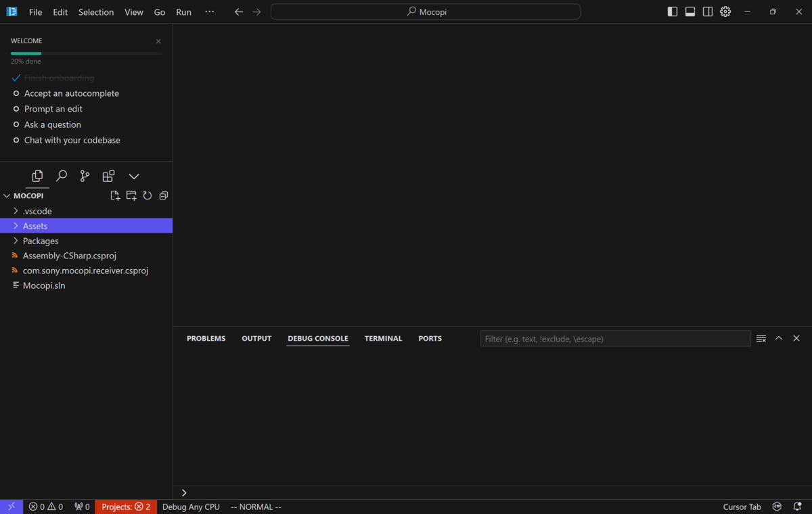Go forward with the right arrow
812x514 pixels.
256,11
